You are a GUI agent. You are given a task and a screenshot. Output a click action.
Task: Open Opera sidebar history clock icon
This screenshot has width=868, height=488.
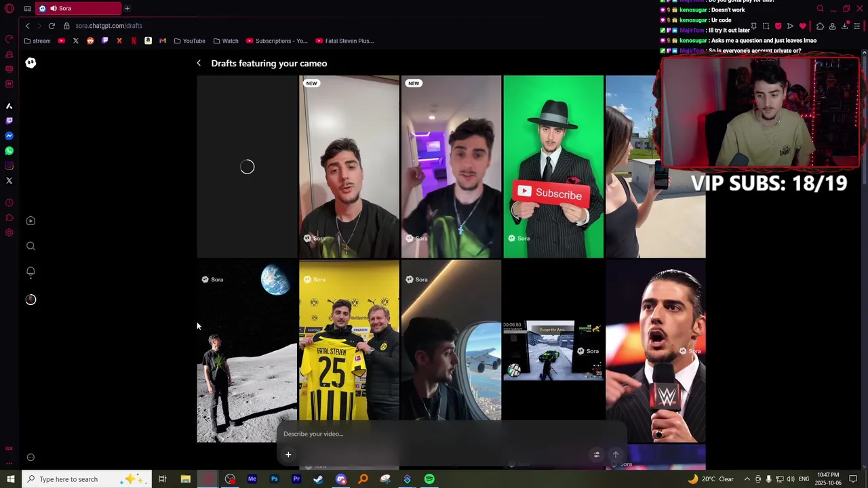pyautogui.click(x=9, y=203)
